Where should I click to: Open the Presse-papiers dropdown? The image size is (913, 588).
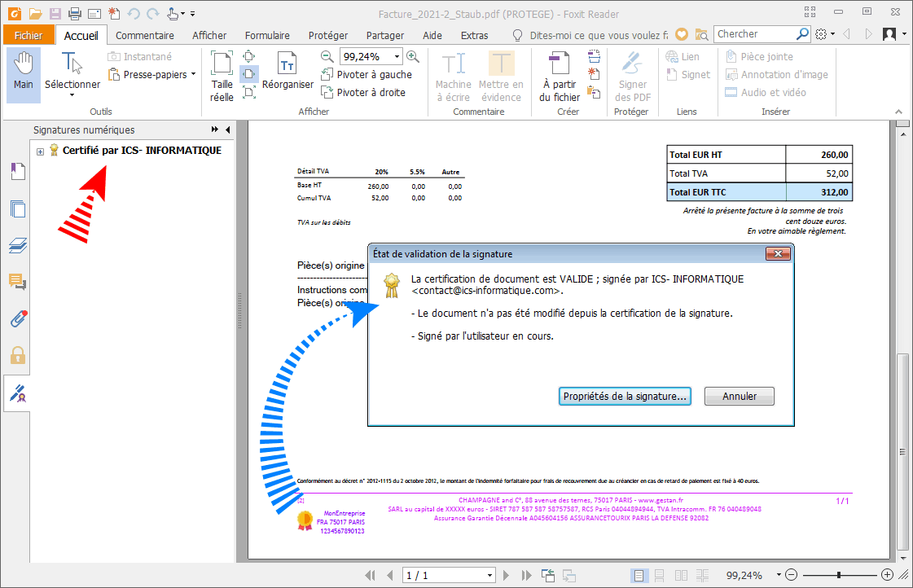tap(153, 74)
